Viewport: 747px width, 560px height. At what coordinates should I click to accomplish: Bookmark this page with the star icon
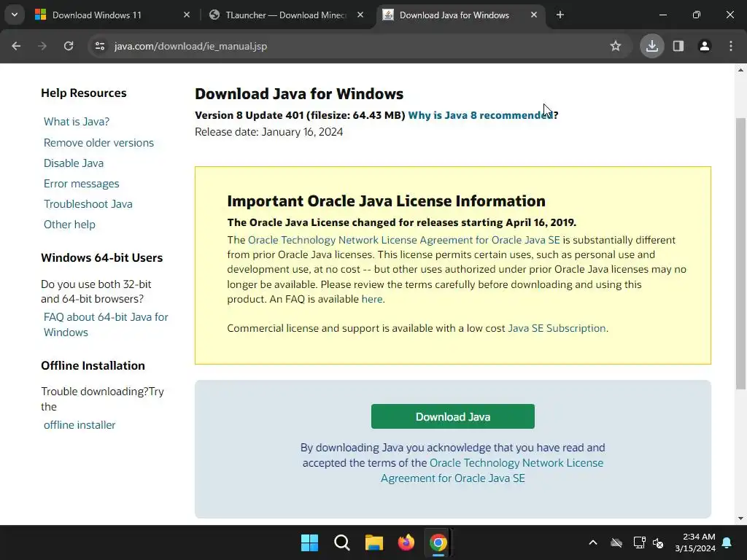pos(616,46)
